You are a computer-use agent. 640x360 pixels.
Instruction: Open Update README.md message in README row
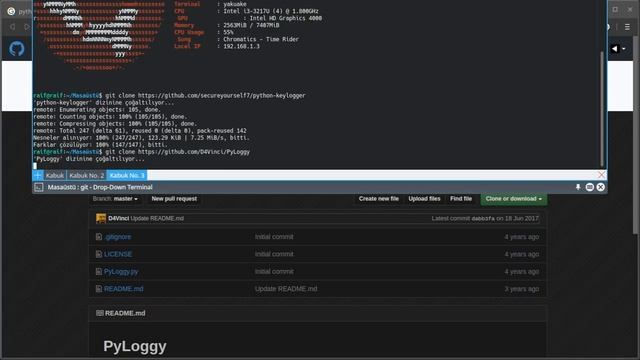pyautogui.click(x=286, y=289)
